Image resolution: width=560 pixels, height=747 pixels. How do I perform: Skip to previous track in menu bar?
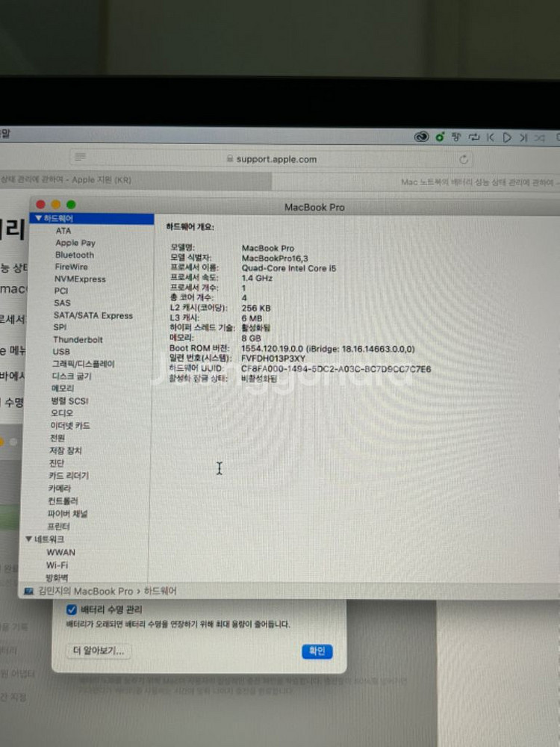pos(490,137)
